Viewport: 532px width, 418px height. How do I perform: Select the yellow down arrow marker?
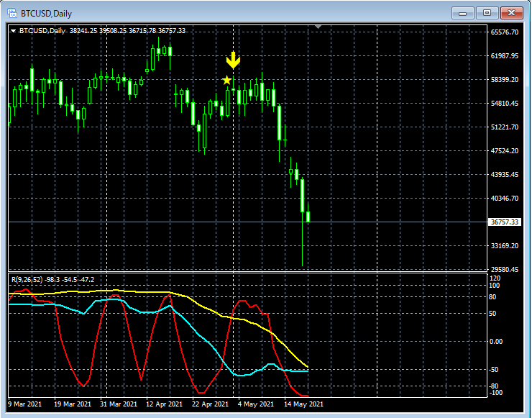click(233, 60)
